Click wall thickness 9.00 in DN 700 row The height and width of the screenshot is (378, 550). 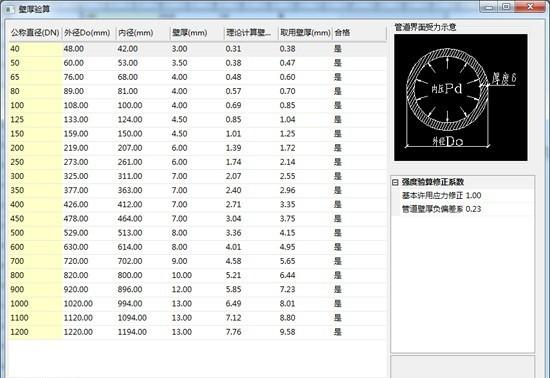click(179, 261)
